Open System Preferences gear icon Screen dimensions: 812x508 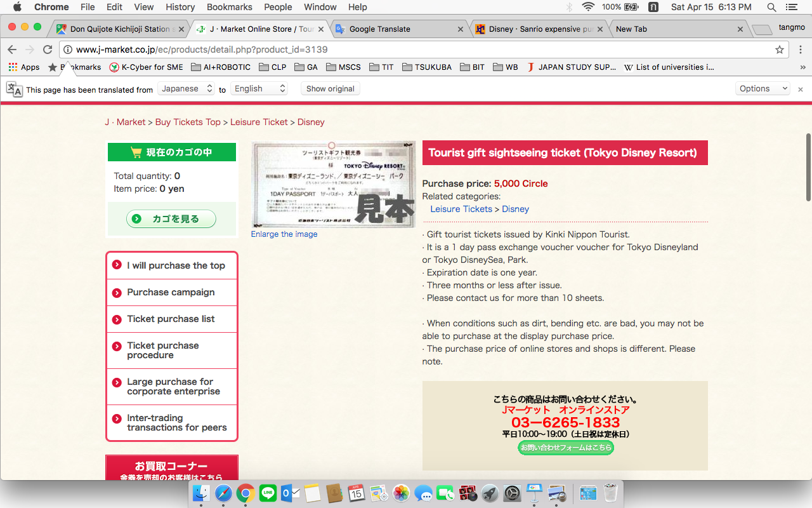(512, 493)
